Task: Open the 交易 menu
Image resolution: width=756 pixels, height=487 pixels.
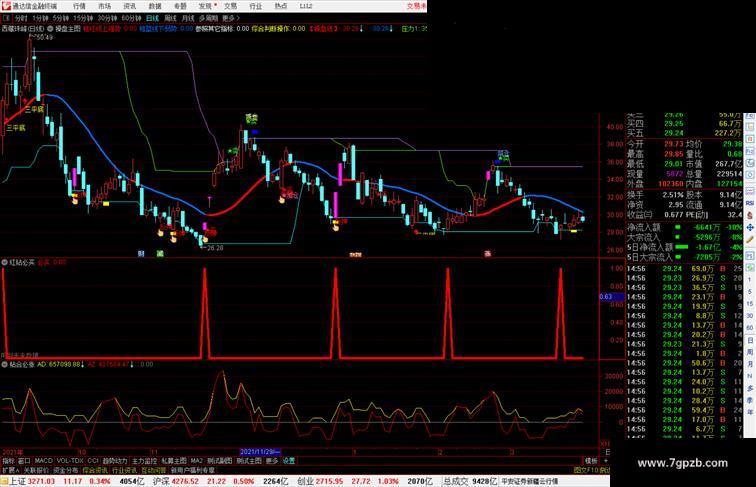Action: pyautogui.click(x=230, y=6)
